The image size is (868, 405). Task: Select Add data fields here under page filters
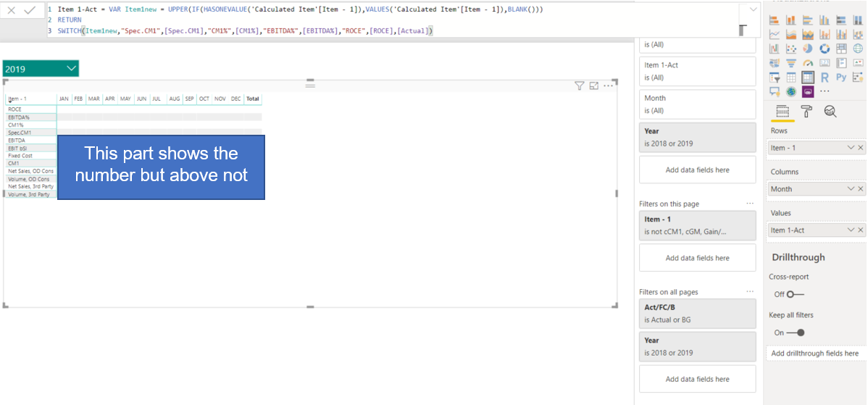point(697,258)
